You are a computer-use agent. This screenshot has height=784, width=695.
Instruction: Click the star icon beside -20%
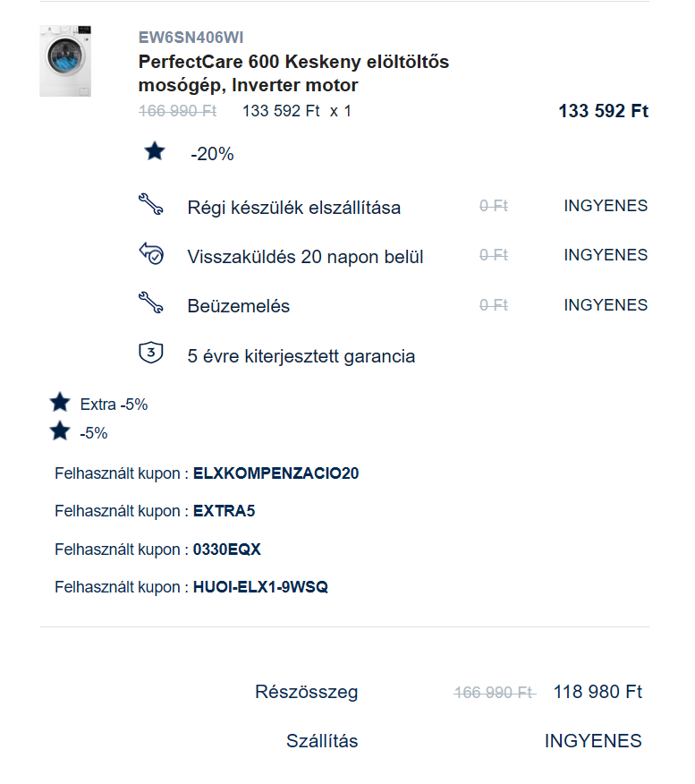(x=155, y=151)
